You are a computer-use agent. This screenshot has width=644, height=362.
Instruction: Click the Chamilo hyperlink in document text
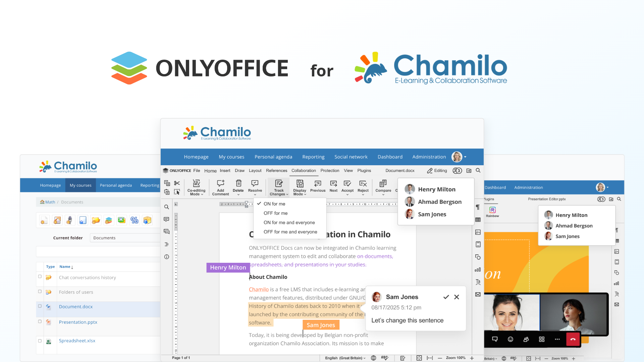(x=259, y=289)
